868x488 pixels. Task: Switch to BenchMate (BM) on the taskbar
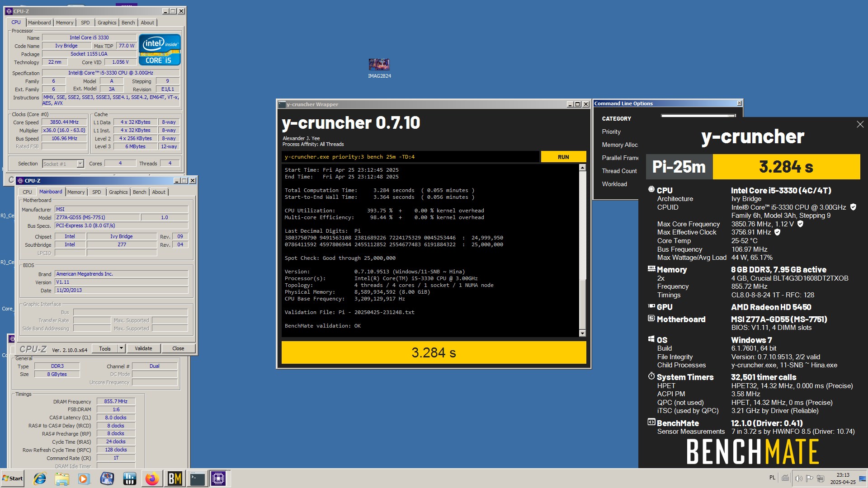coord(175,479)
